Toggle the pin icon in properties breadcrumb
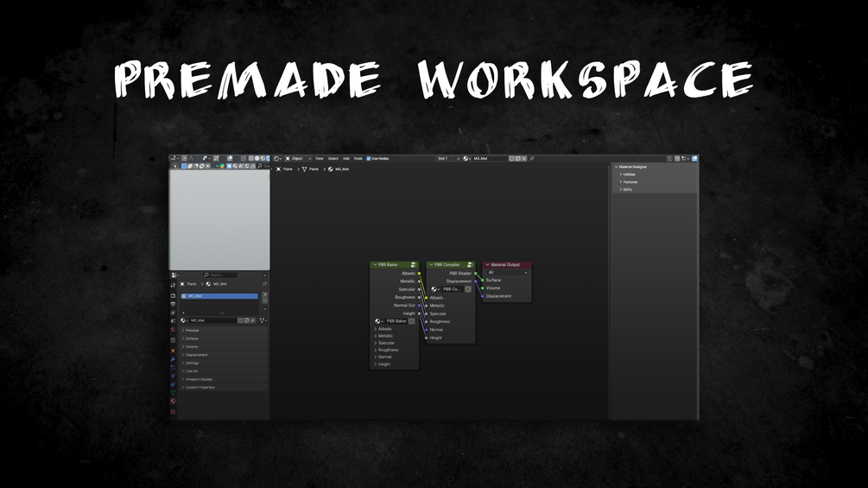 [264, 284]
